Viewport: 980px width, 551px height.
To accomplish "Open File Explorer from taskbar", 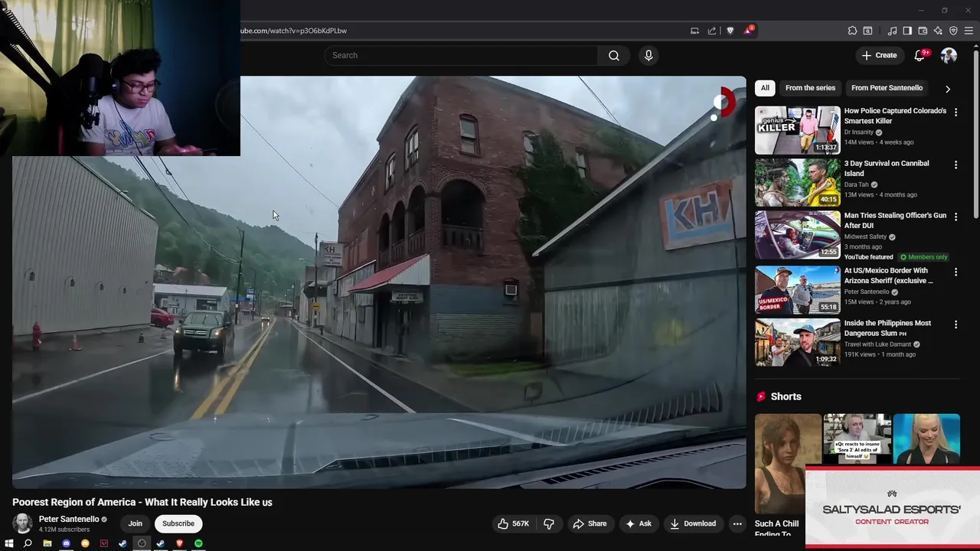I will (x=47, y=543).
